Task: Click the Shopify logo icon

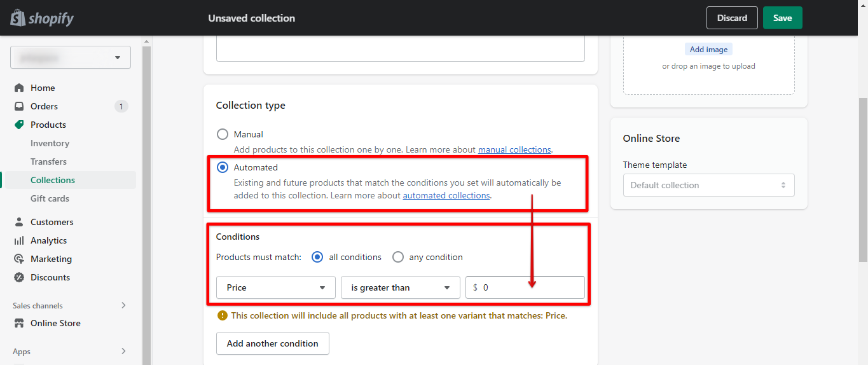Action: click(x=18, y=18)
